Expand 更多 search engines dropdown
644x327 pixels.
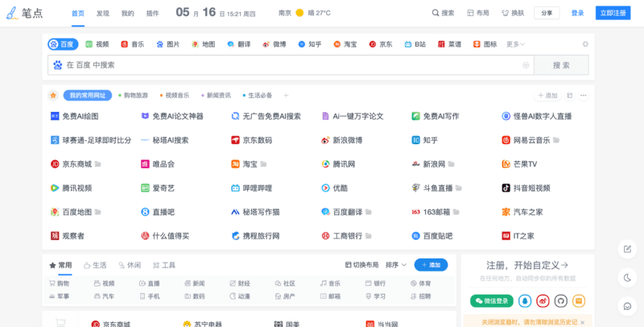pyautogui.click(x=515, y=44)
